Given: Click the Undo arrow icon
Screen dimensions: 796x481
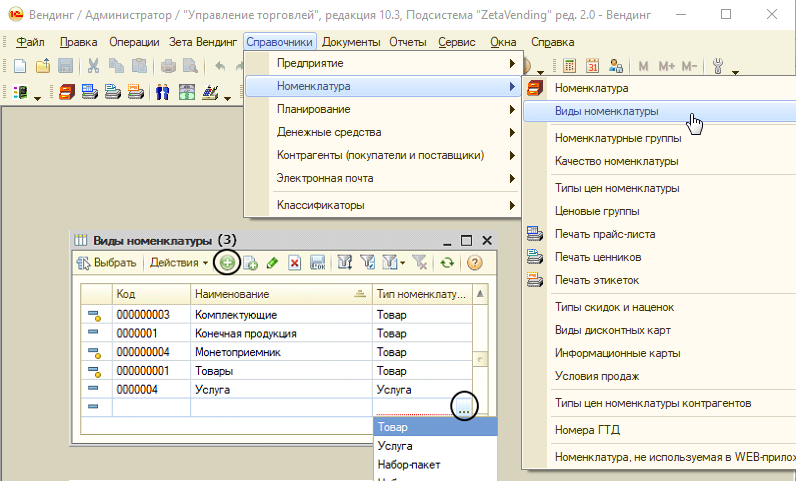Looking at the screenshot, I should point(219,66).
